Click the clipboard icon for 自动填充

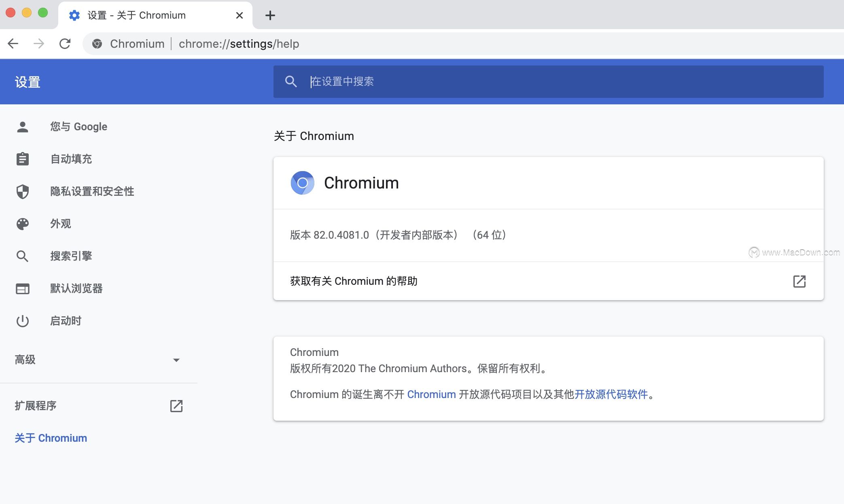click(23, 159)
